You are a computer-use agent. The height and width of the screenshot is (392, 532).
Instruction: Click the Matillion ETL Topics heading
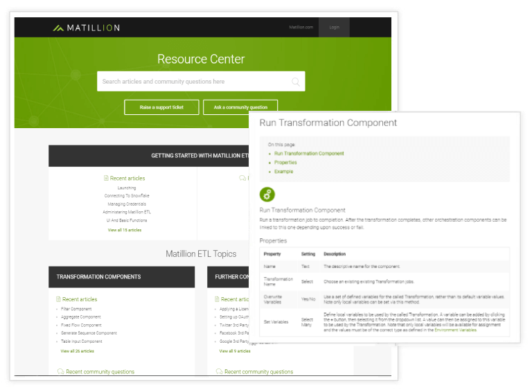(x=201, y=253)
